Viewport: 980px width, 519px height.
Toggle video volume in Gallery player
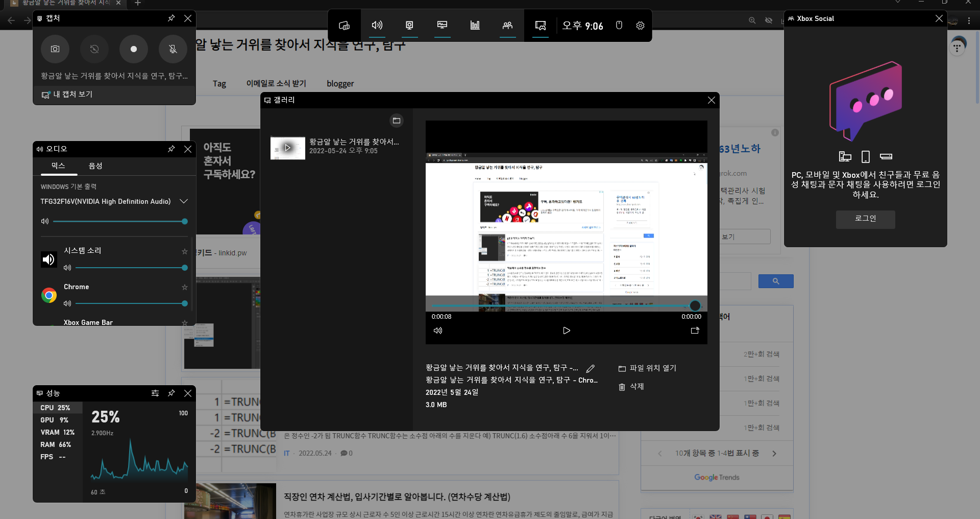click(x=438, y=331)
